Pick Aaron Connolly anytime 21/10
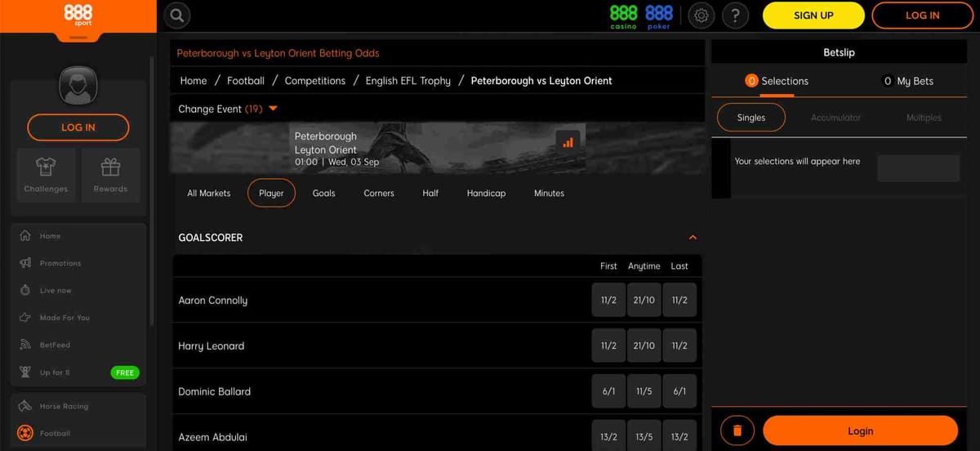Viewport: 980px width, 451px height. coord(644,300)
